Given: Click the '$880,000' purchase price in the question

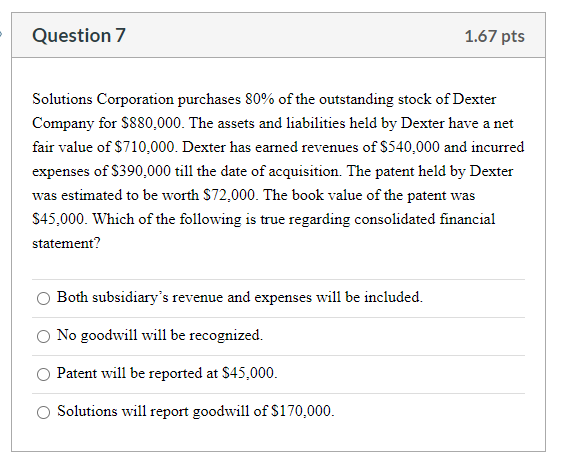Looking at the screenshot, I should coord(151,123).
